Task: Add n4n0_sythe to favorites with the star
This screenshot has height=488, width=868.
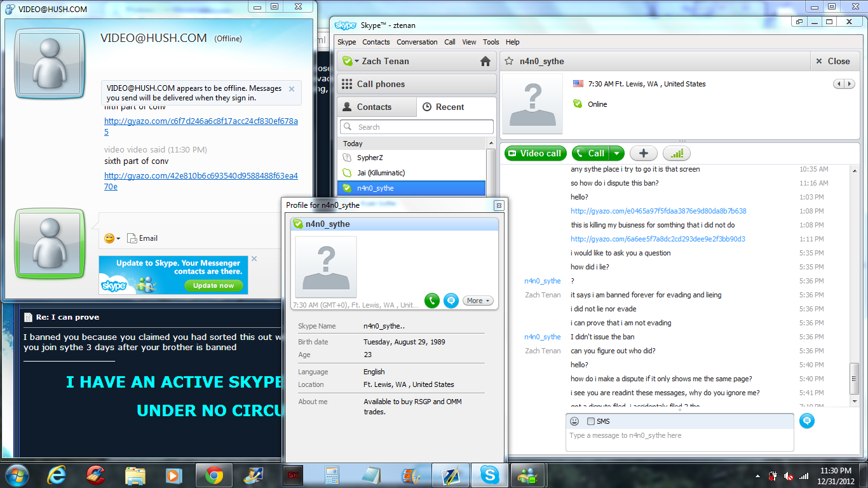Action: coord(508,61)
